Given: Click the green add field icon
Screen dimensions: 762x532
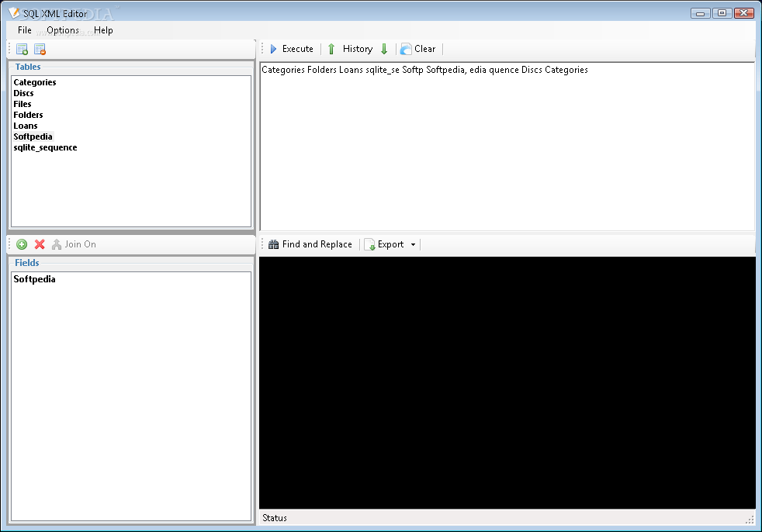Looking at the screenshot, I should (x=22, y=244).
